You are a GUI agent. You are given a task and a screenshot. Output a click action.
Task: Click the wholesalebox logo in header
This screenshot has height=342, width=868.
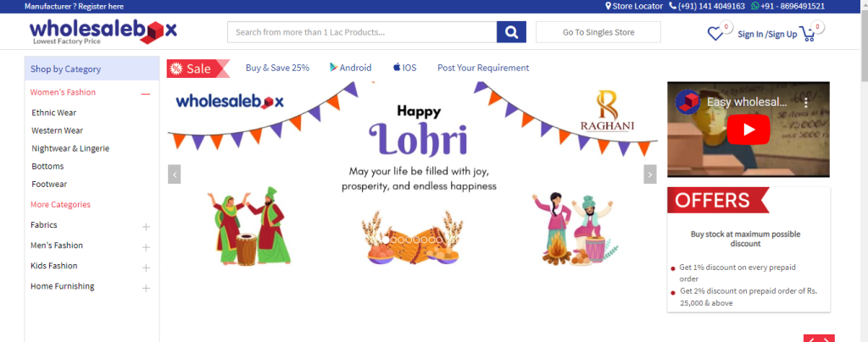click(103, 32)
